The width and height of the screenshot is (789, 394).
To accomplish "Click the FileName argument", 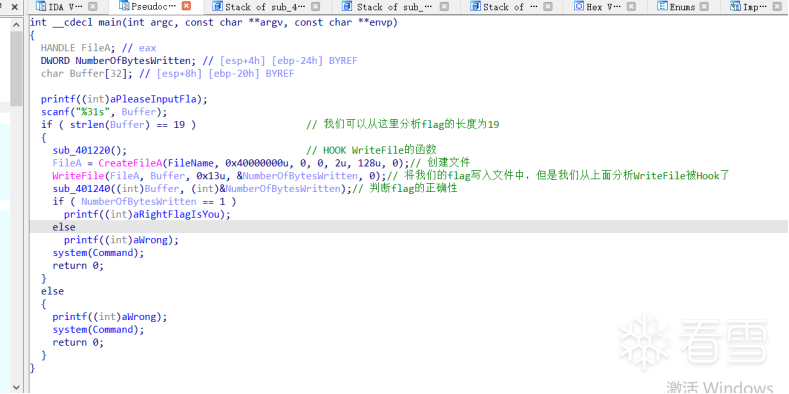I will coord(191,163).
